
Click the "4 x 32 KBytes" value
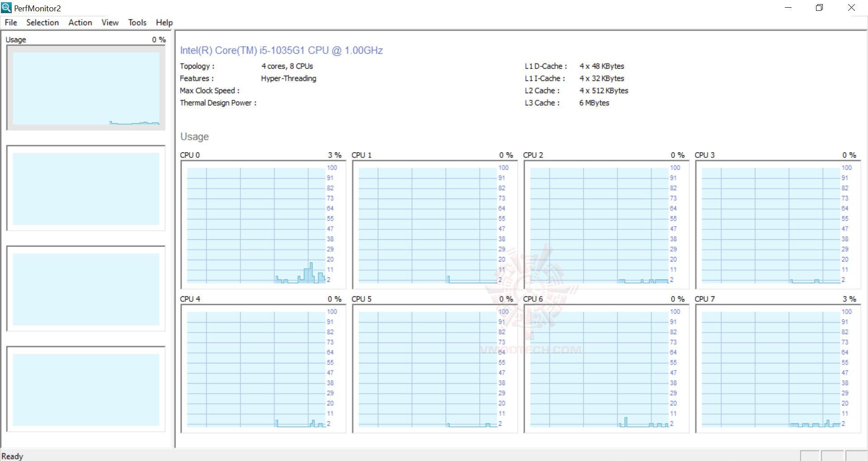coord(602,78)
